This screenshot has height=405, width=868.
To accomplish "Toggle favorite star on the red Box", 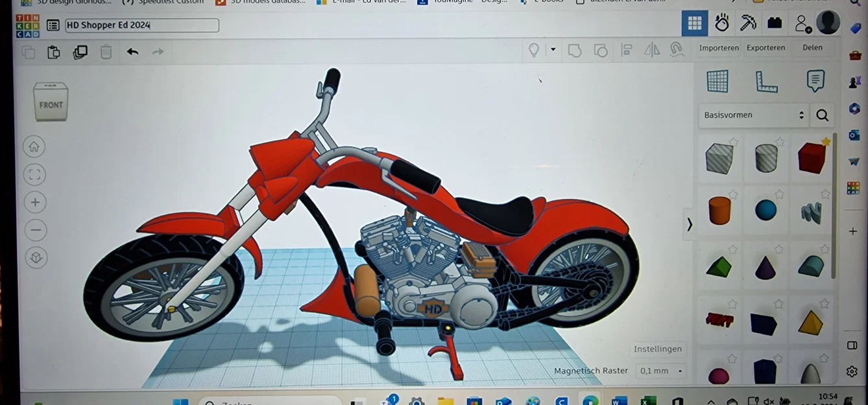I will tap(825, 141).
